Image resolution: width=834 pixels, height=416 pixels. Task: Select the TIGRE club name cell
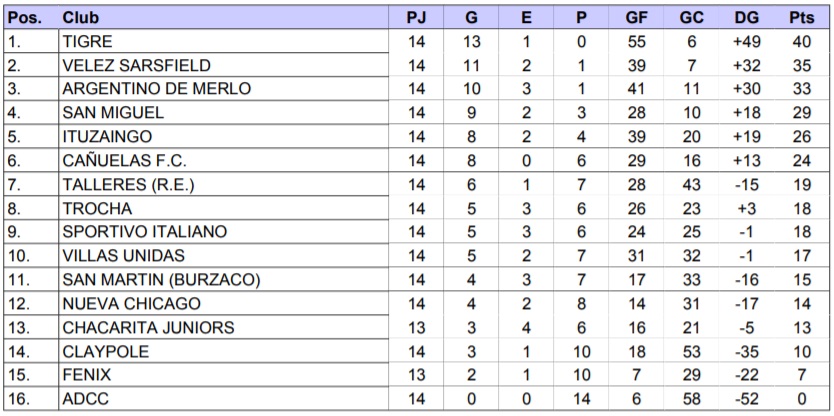pyautogui.click(x=87, y=42)
